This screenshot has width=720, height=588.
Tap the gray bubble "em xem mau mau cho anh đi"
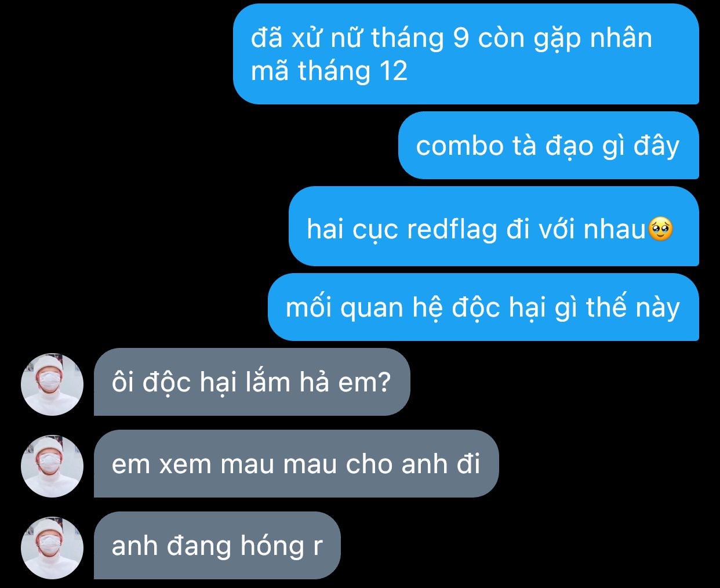tap(296, 463)
